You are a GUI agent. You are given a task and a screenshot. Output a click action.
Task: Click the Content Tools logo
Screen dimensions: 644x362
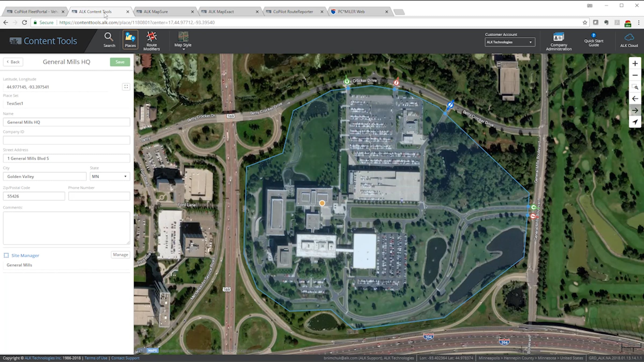tap(43, 41)
